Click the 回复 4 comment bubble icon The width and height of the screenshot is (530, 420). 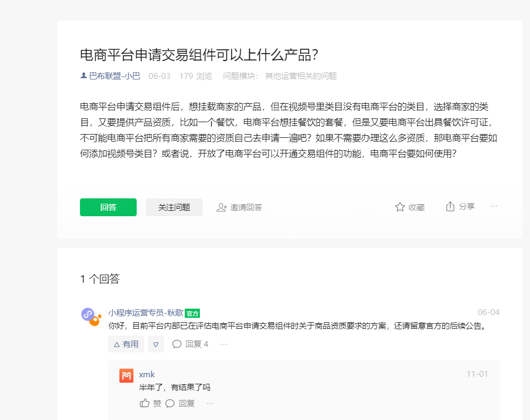point(177,344)
